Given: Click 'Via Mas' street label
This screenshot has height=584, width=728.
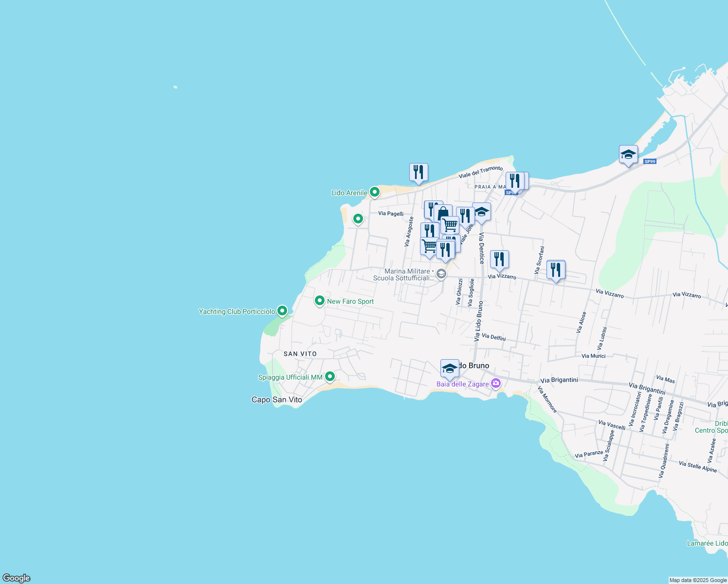Looking at the screenshot, I should [666, 379].
